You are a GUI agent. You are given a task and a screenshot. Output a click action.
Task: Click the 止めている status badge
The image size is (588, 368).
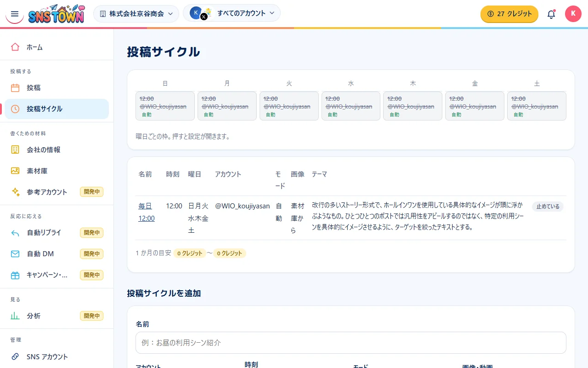pyautogui.click(x=548, y=207)
